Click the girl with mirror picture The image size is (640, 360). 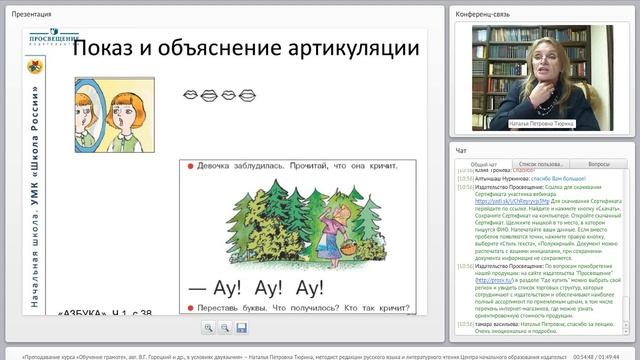click(x=115, y=115)
